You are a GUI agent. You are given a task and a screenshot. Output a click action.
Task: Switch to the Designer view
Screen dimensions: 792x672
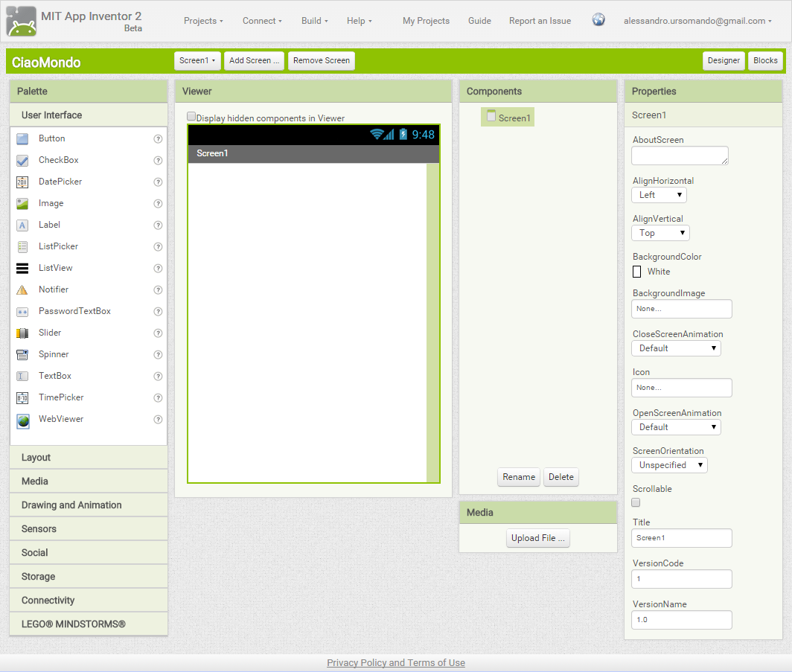[x=724, y=60]
